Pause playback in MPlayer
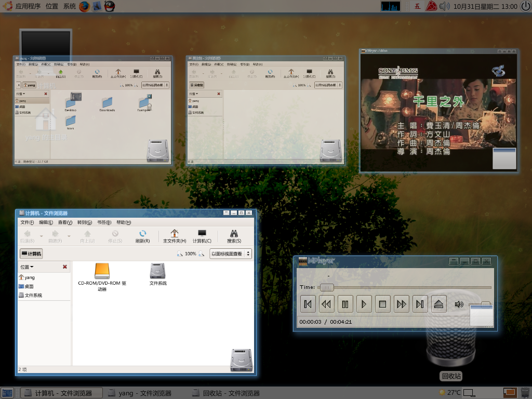 click(x=345, y=304)
